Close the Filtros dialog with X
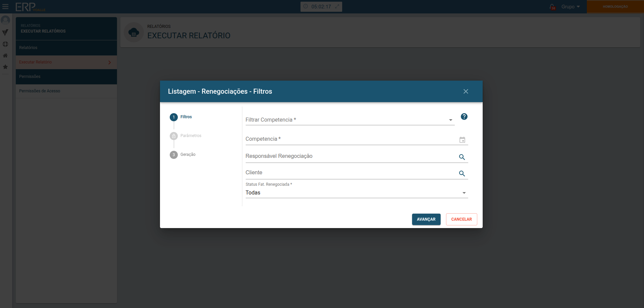The width and height of the screenshot is (644, 308). click(466, 91)
